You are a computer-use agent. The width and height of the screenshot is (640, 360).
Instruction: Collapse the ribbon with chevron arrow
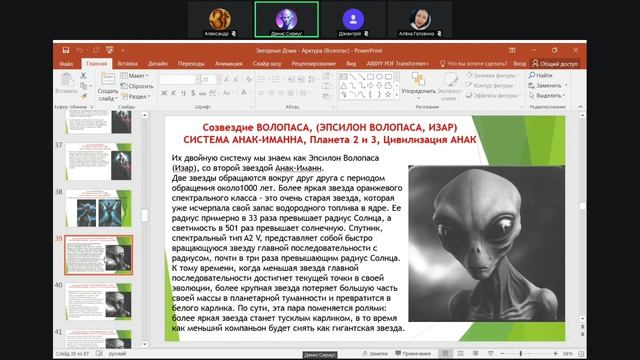coord(580,107)
